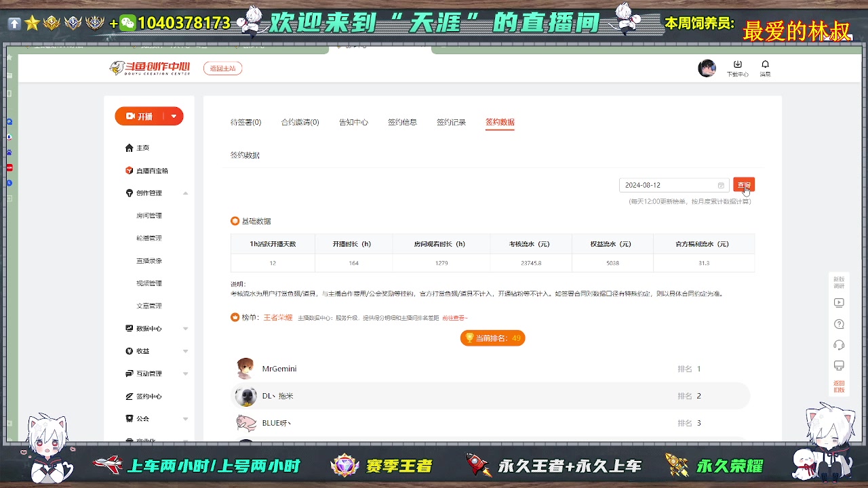
Task: Click the 斗鱼创作中心 logo
Action: tap(150, 68)
